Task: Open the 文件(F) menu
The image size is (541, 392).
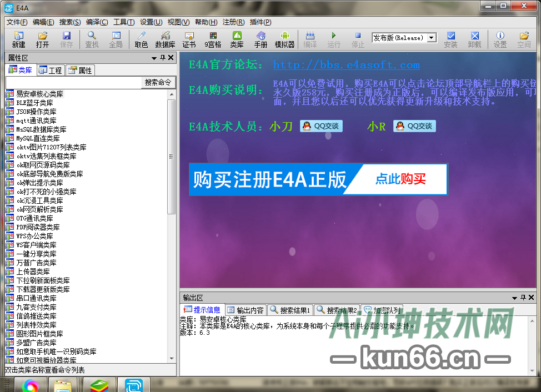Action: click(17, 22)
